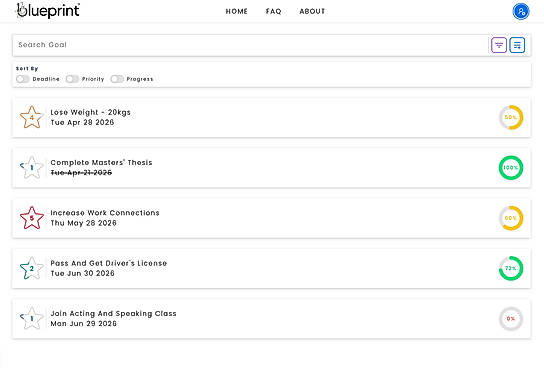544x368 pixels.
Task: Click priority star on Acting Class goal
Action: pyautogui.click(x=32, y=318)
